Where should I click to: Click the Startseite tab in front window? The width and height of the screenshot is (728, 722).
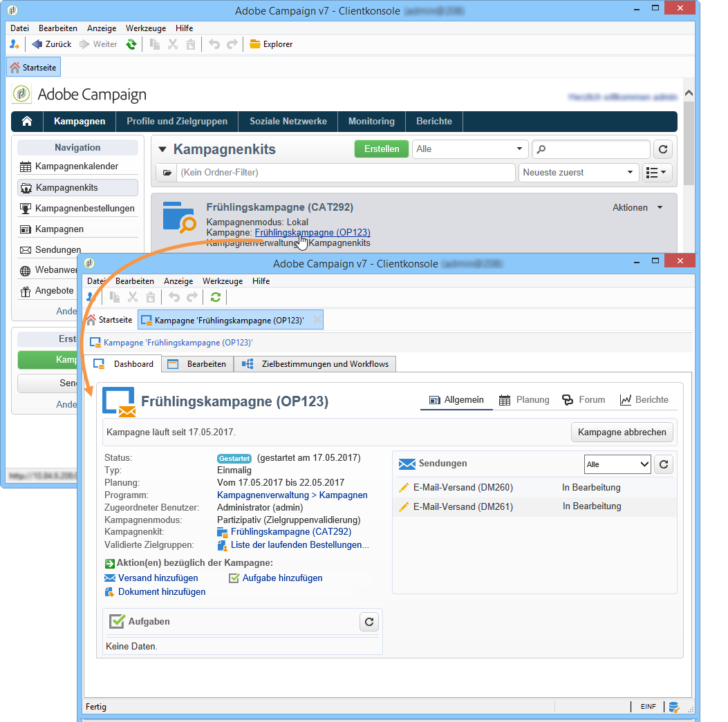tap(109, 320)
